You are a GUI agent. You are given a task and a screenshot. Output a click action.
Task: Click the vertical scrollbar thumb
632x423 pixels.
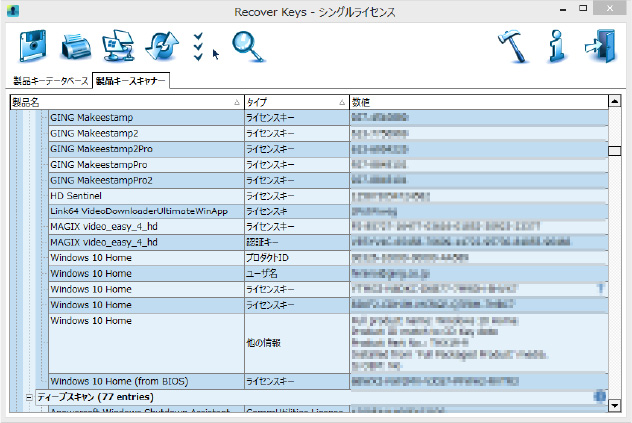coord(614,150)
